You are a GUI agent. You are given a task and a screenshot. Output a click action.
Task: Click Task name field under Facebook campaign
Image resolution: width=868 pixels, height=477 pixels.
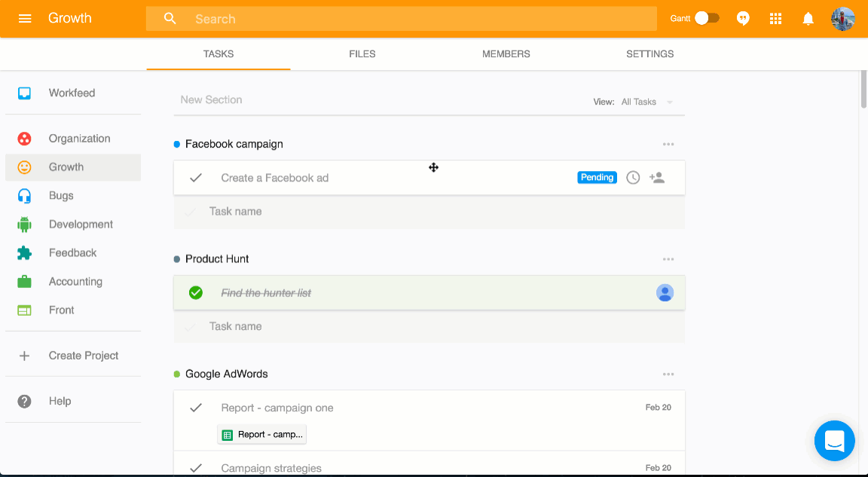point(429,212)
